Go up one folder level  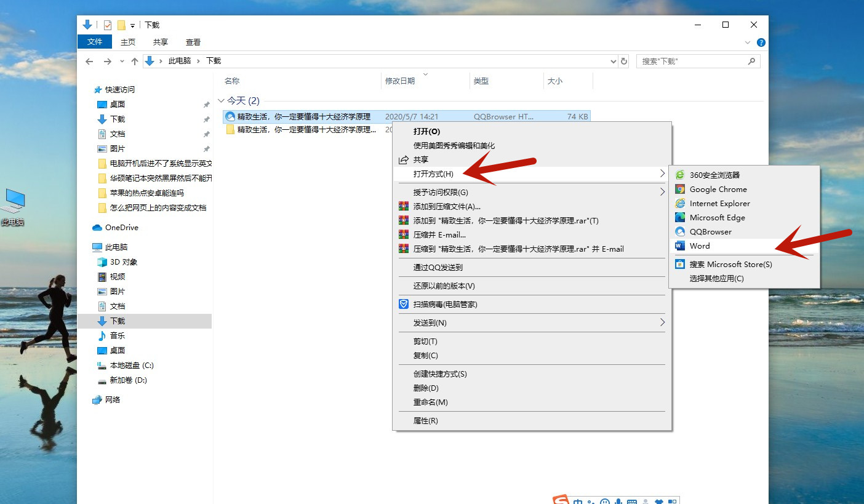(135, 62)
